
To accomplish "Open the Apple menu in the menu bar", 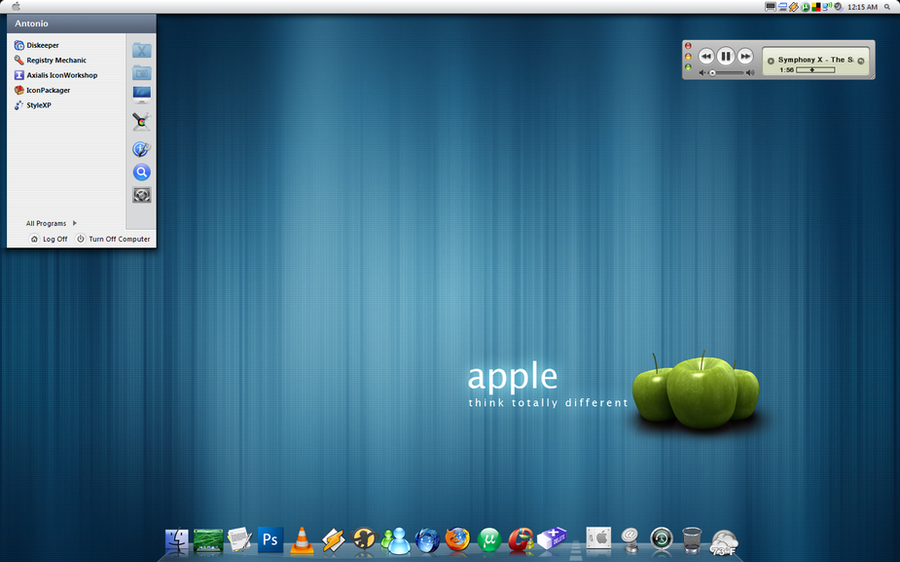I will pyautogui.click(x=16, y=6).
